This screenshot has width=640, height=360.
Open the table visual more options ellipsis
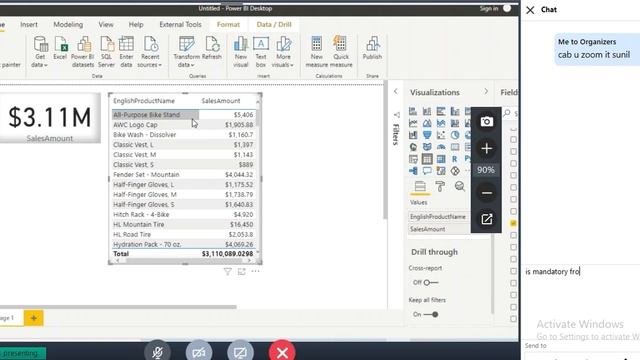click(256, 271)
